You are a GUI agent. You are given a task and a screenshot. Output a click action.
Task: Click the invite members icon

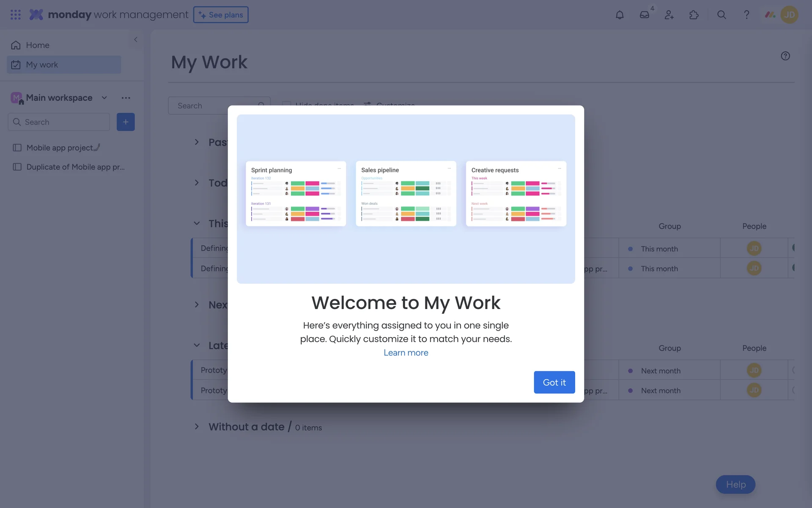(x=669, y=15)
